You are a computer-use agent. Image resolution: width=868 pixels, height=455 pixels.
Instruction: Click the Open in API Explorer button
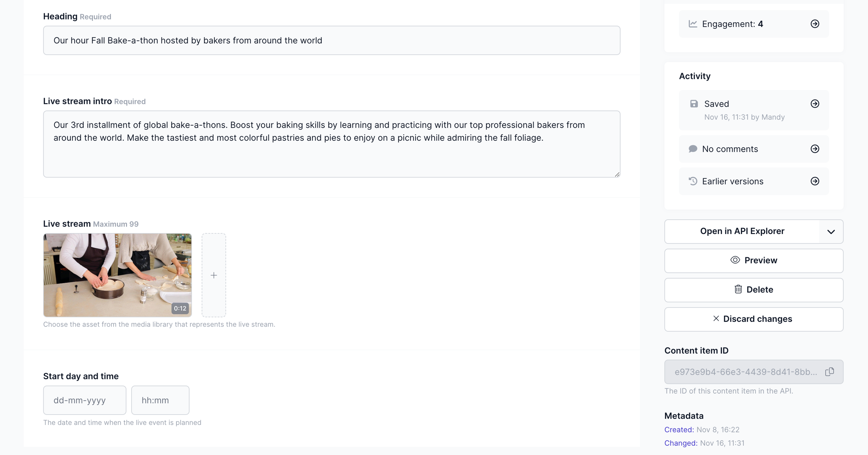click(x=742, y=232)
